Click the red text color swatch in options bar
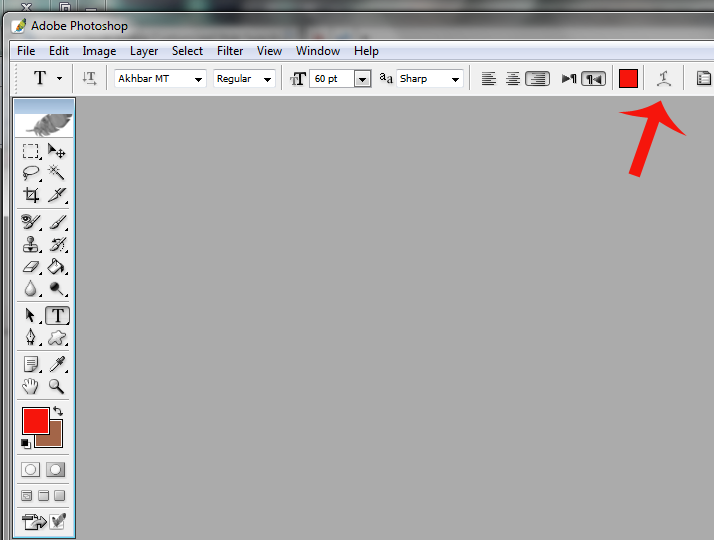Screen dimensions: 714x540 (628, 79)
